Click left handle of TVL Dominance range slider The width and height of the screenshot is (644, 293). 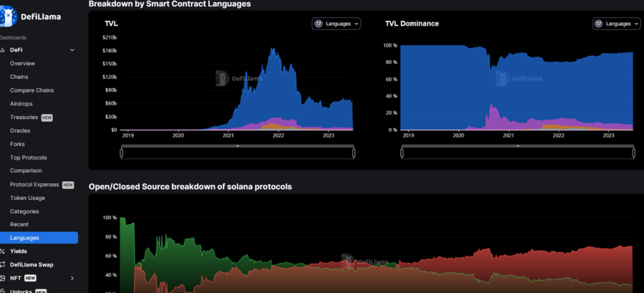click(x=401, y=153)
